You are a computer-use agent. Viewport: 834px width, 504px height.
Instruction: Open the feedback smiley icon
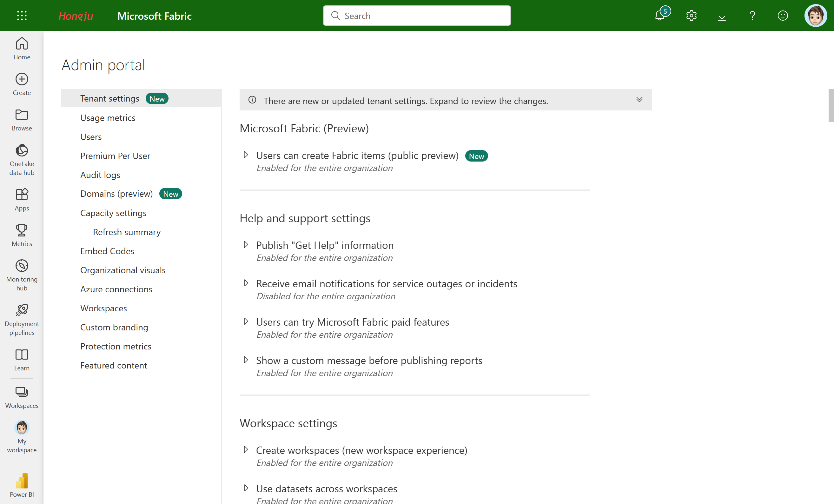point(783,16)
